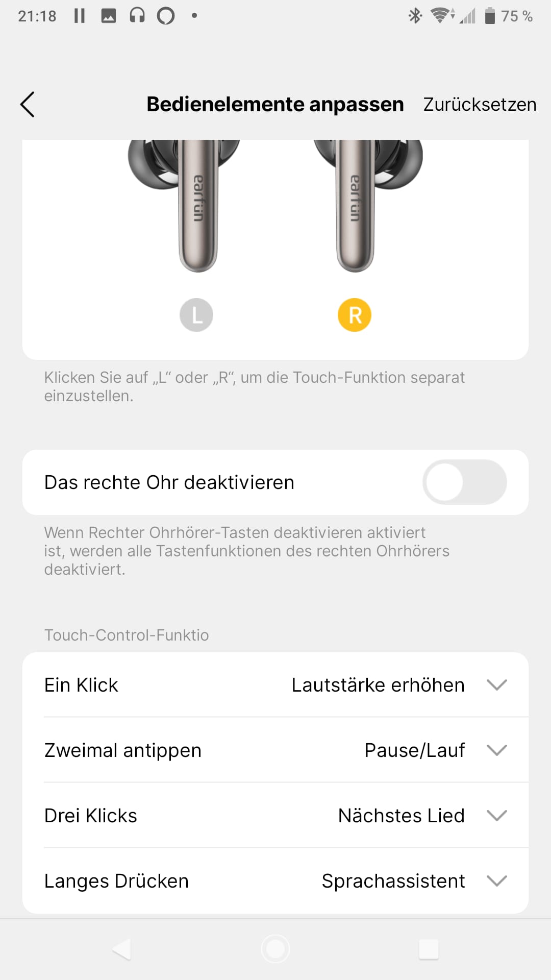The image size is (551, 980).
Task: Select the L left earbud badge
Action: 196,315
